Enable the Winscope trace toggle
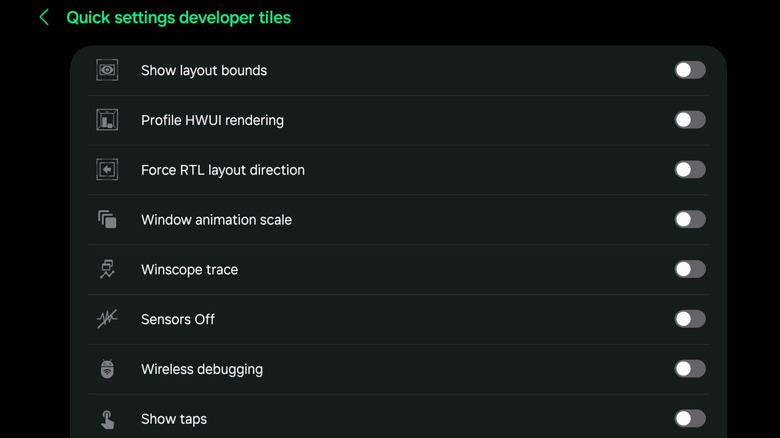This screenshot has width=780, height=438. coord(689,269)
